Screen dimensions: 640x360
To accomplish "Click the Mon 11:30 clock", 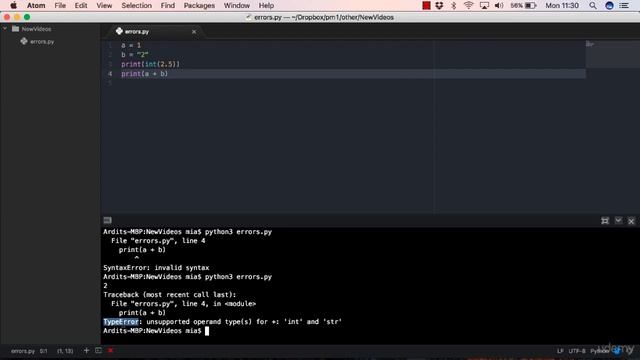I will [562, 5].
